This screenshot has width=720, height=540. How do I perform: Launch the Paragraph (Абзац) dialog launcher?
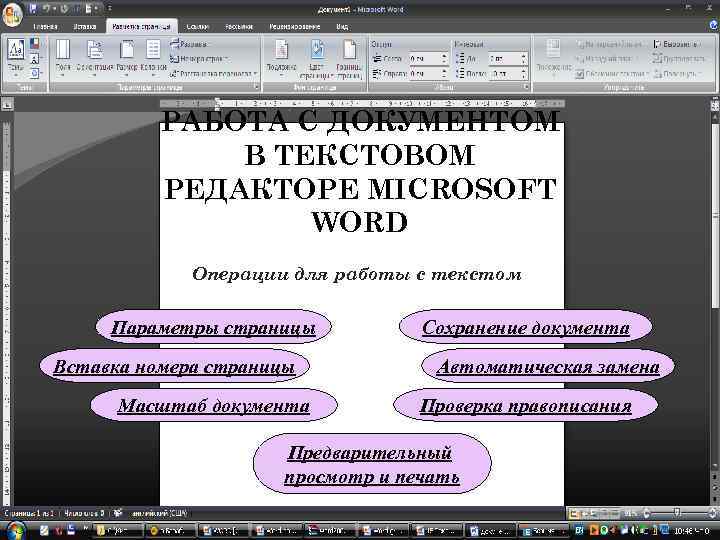pyautogui.click(x=526, y=87)
